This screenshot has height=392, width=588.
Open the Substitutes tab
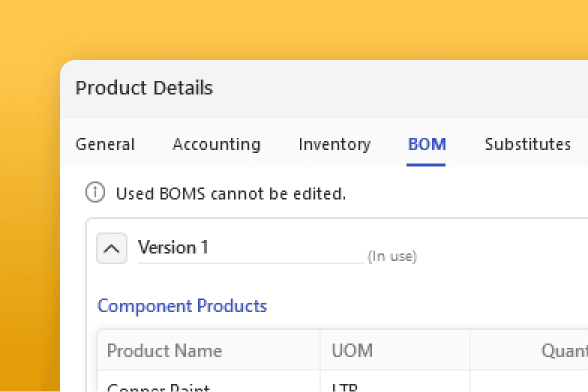tap(528, 144)
